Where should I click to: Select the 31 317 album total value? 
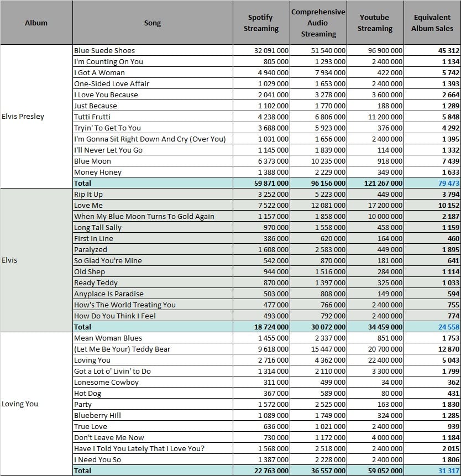pos(432,470)
